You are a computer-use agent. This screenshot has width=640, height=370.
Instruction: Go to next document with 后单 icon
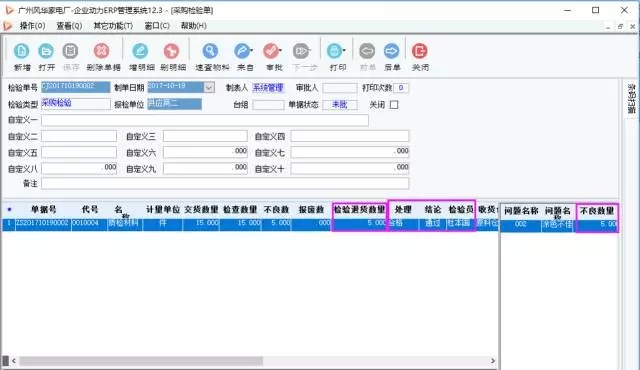tap(391, 51)
